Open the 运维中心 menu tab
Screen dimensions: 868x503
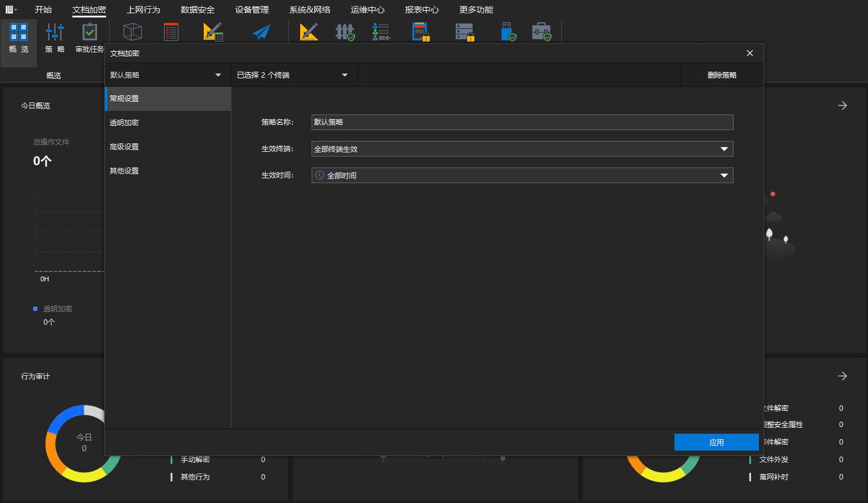pos(368,10)
